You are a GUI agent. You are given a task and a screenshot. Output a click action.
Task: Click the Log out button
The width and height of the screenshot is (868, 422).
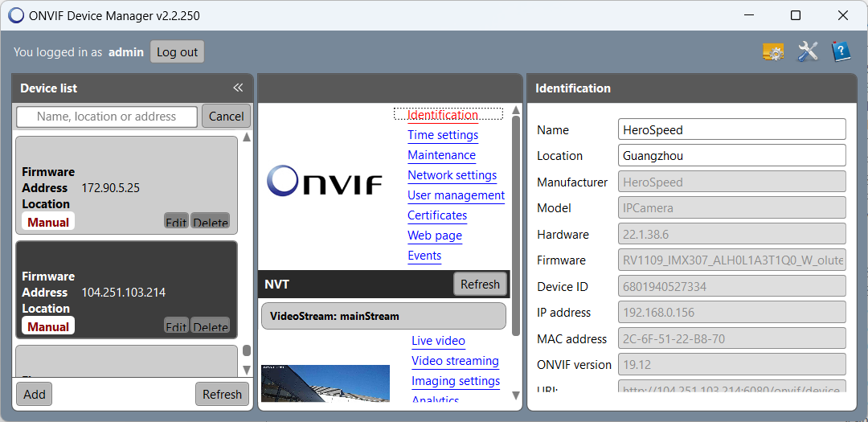(x=177, y=52)
